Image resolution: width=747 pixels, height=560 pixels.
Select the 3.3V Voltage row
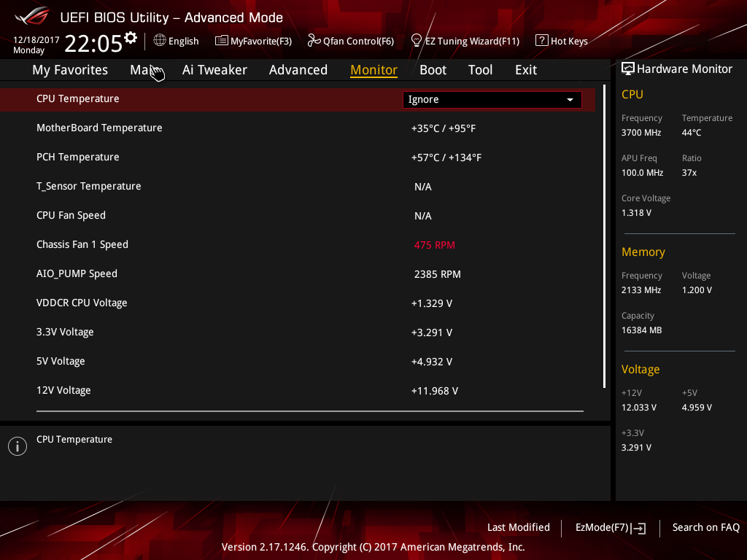(298, 332)
